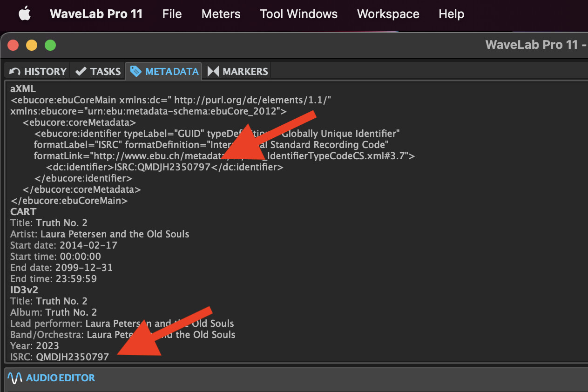Open the Apple menu

[25, 14]
